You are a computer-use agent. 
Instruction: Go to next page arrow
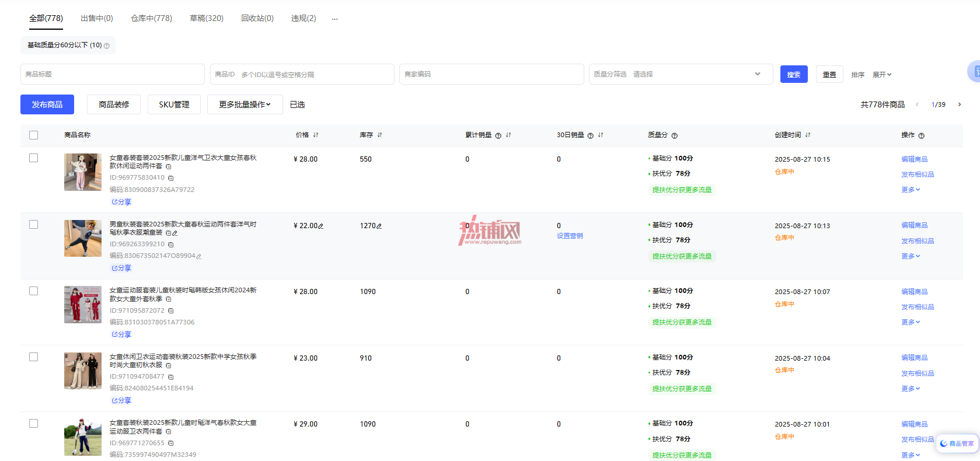pos(959,104)
